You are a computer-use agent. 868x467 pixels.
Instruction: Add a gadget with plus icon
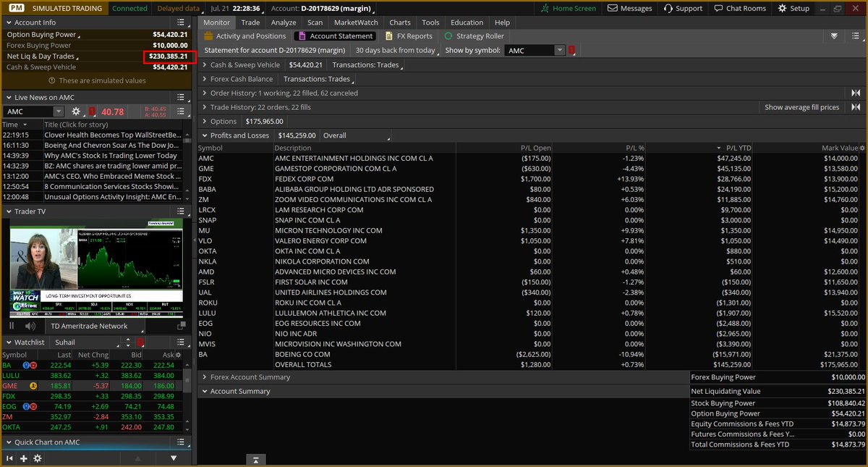pos(23,458)
